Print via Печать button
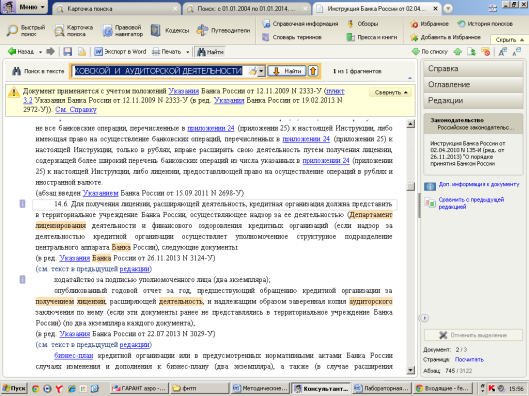 pyautogui.click(x=167, y=52)
